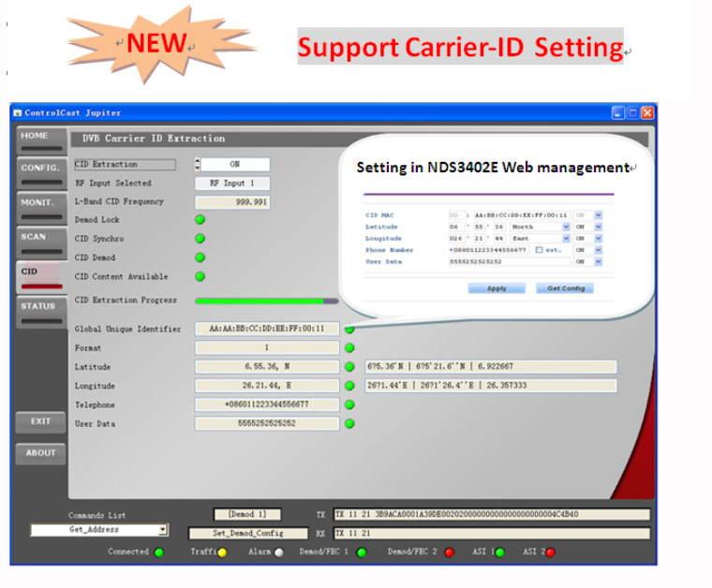The image size is (712, 588).
Task: Click the Longitude value 26.21.44, E
Action: tap(267, 386)
